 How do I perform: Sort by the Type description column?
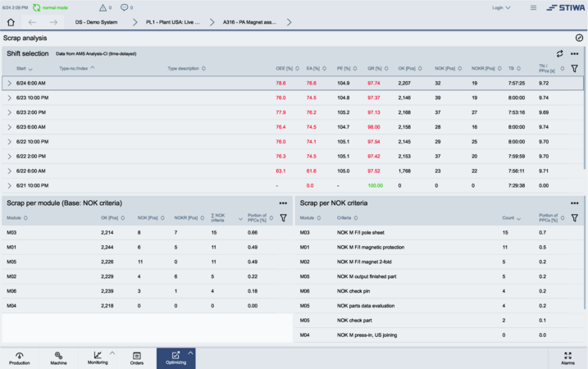(187, 68)
